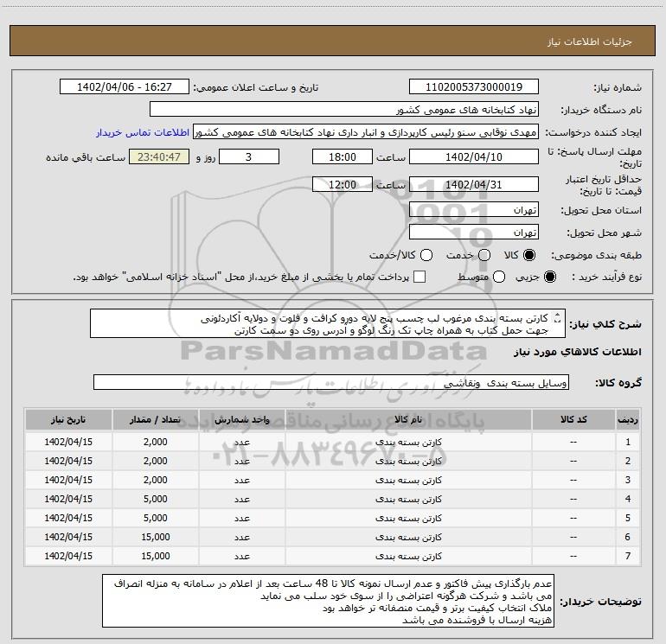This screenshot has width=666, height=644.
Task: Click the response deadline time 18:00 field
Action: pos(343,156)
